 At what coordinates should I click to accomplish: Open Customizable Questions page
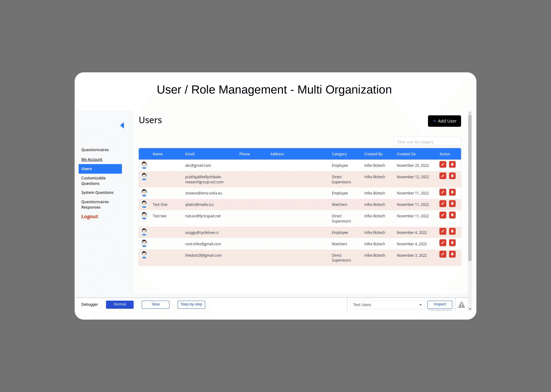[x=93, y=181]
